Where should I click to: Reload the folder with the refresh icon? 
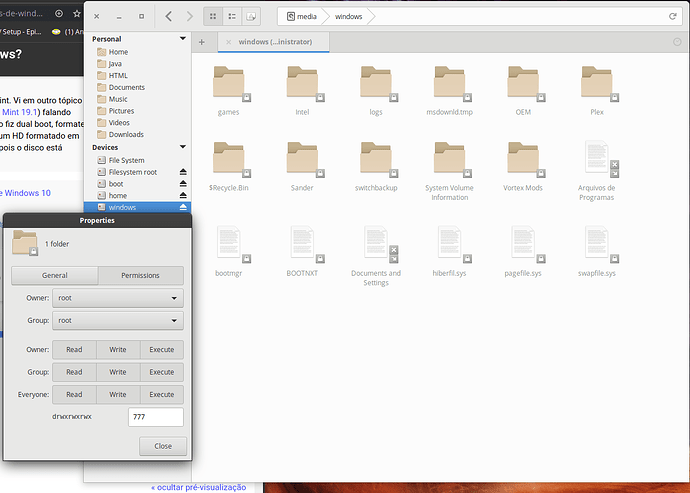(672, 16)
